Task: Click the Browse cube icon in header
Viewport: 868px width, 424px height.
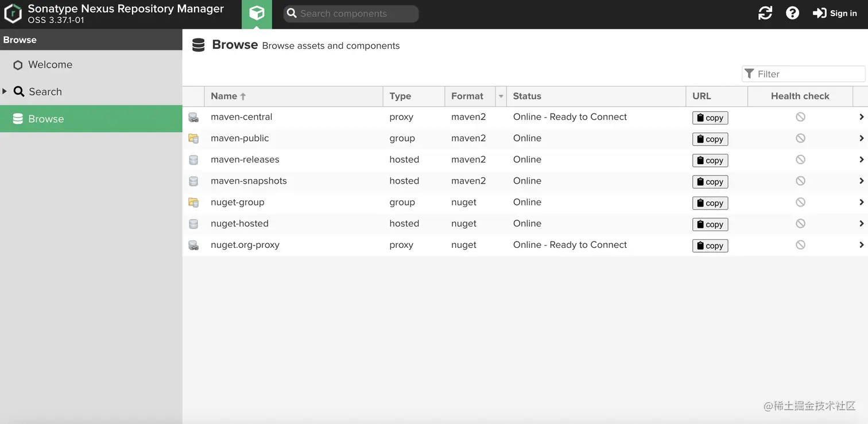Action: pos(257,14)
